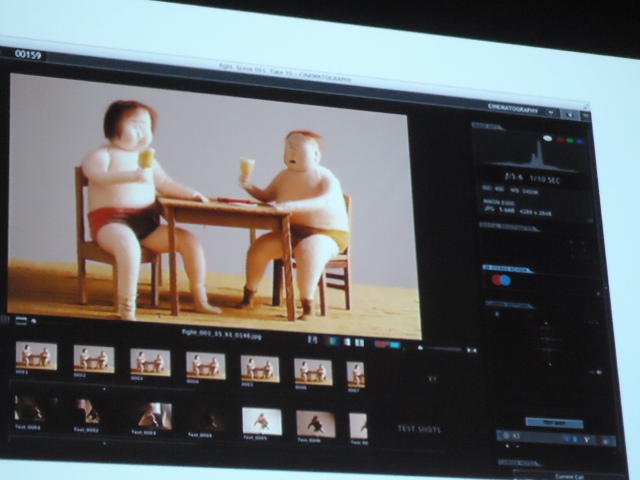Click the 00159 frame counter
Image resolution: width=640 pixels, height=480 pixels.
(x=27, y=54)
